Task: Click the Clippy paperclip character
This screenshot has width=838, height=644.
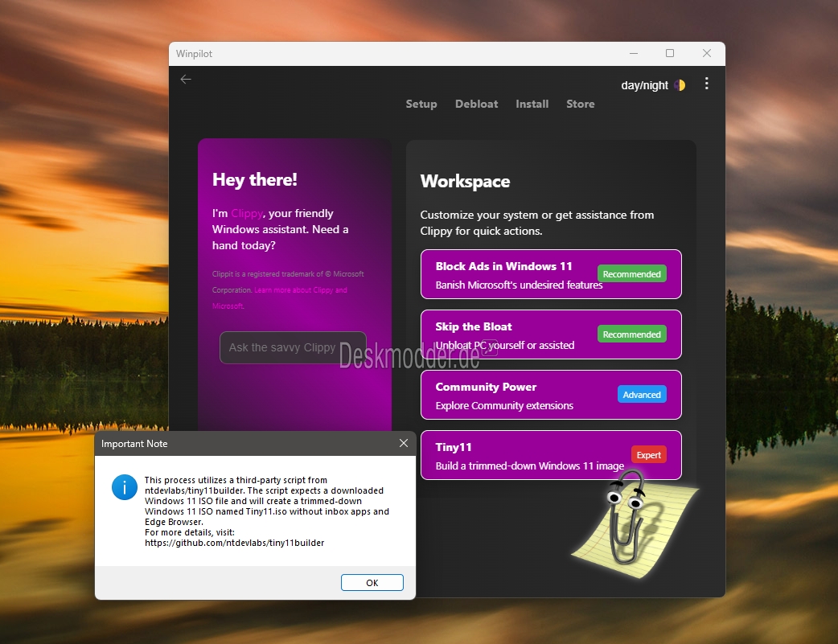Action: point(627,519)
